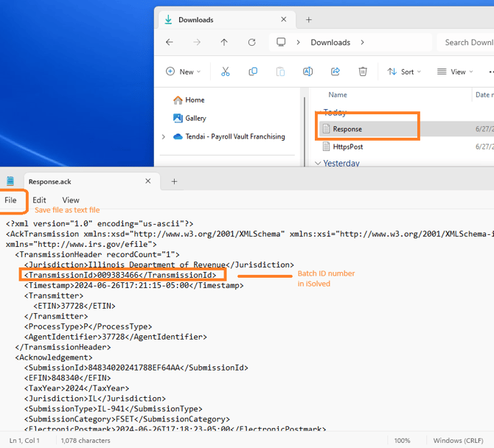Open the View menu in Notepad
This screenshot has width=494, height=448.
71,200
